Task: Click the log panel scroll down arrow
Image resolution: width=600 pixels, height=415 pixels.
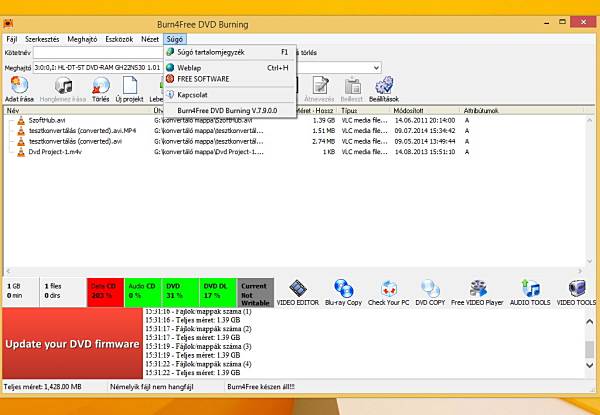Action: (590, 365)
